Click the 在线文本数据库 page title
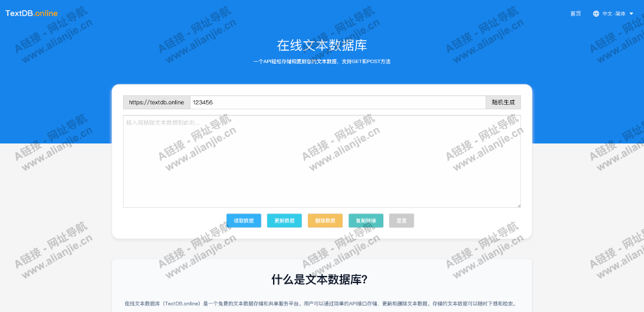 tap(322, 46)
